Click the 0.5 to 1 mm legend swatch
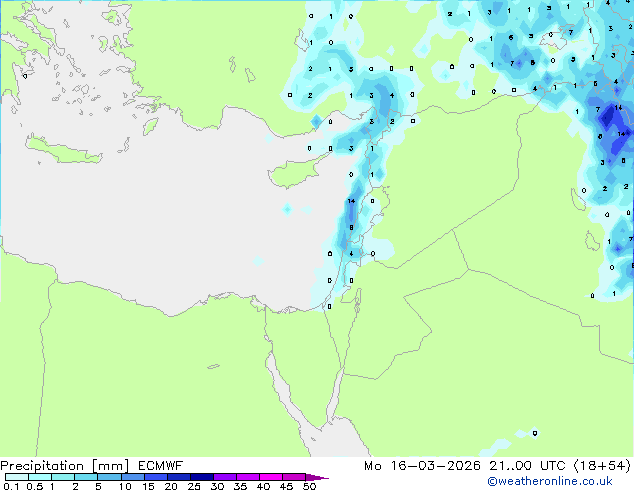Image resolution: width=634 pixels, height=490 pixels. (x=40, y=477)
